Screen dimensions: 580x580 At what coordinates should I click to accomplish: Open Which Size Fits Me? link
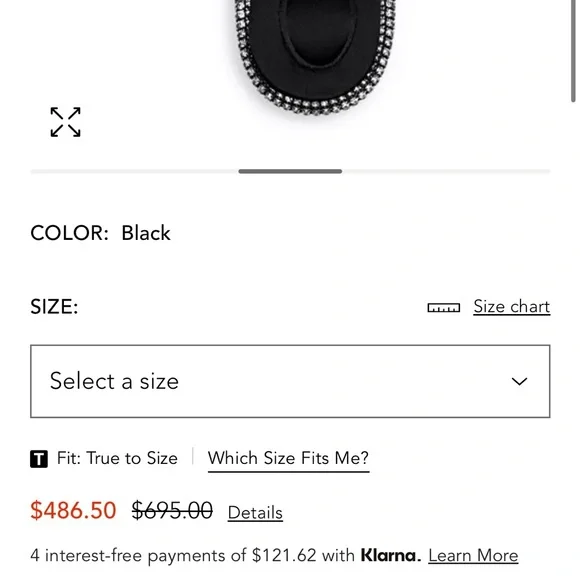pos(289,459)
